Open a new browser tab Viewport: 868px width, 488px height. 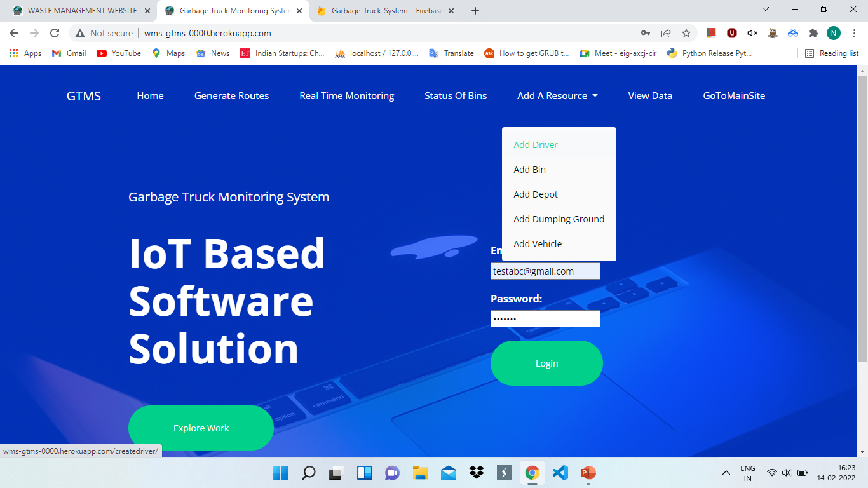coord(475,11)
